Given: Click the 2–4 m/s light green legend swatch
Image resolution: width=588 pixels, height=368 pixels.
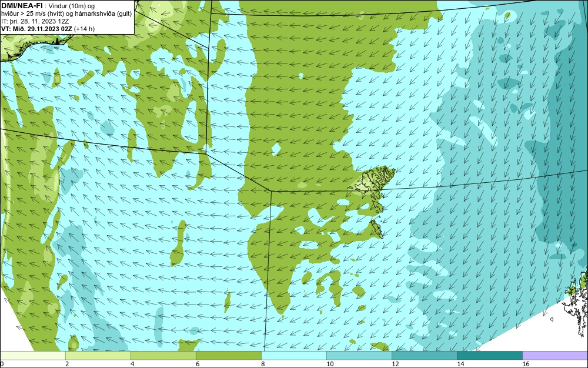Looking at the screenshot, I should (x=98, y=355).
